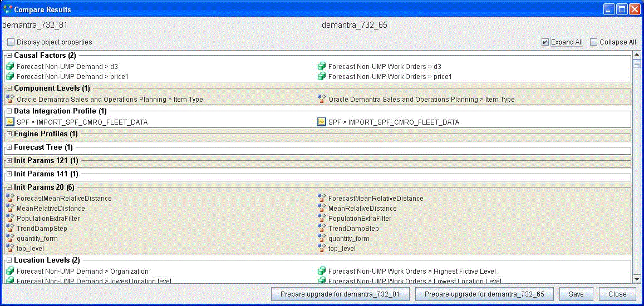Image resolution: width=644 pixels, height=306 pixels.
Task: Select right 'MeanRelativeDistance' text
Action: [362, 208]
